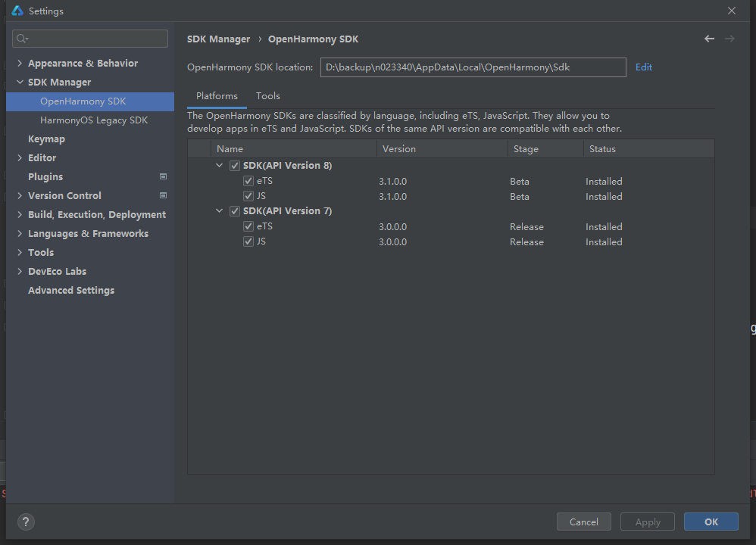
Task: Expand Languages & Frameworks section
Action: click(20, 233)
